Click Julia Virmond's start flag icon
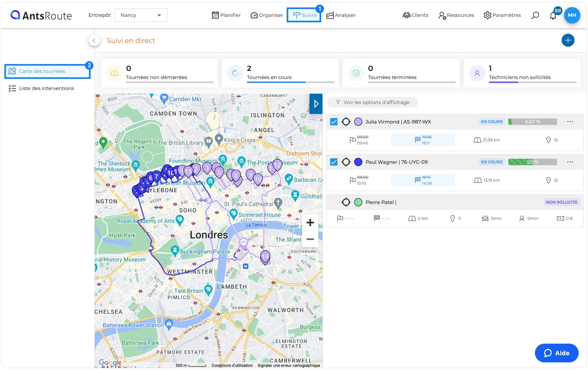 pos(352,140)
